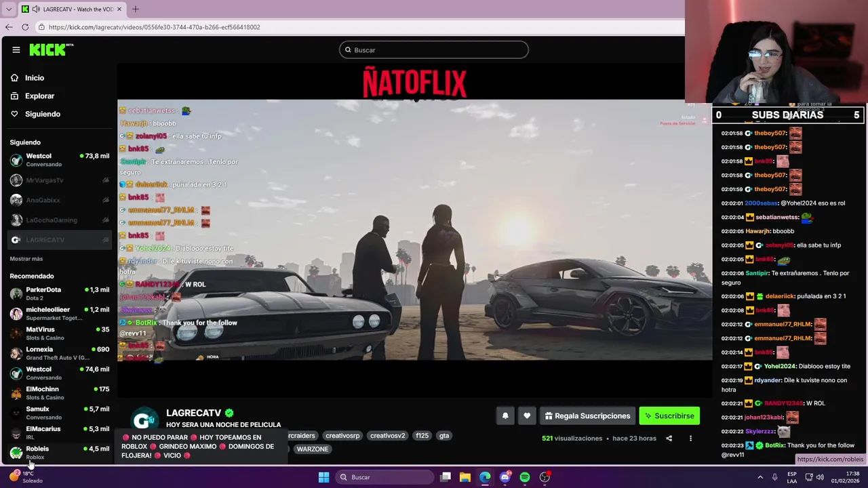Go to Inicio in the sidebar
868x488 pixels.
click(35, 78)
